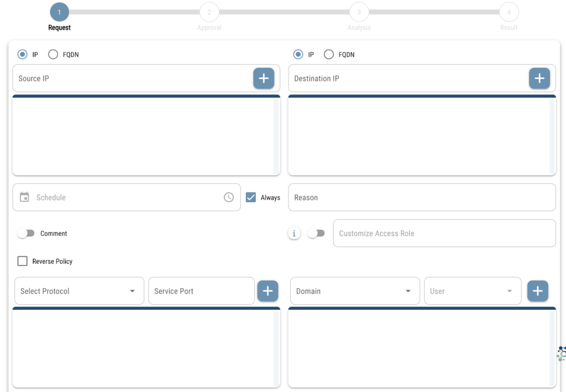This screenshot has height=392, width=566.
Task: Click the plus button beside Source IP
Action: click(264, 78)
